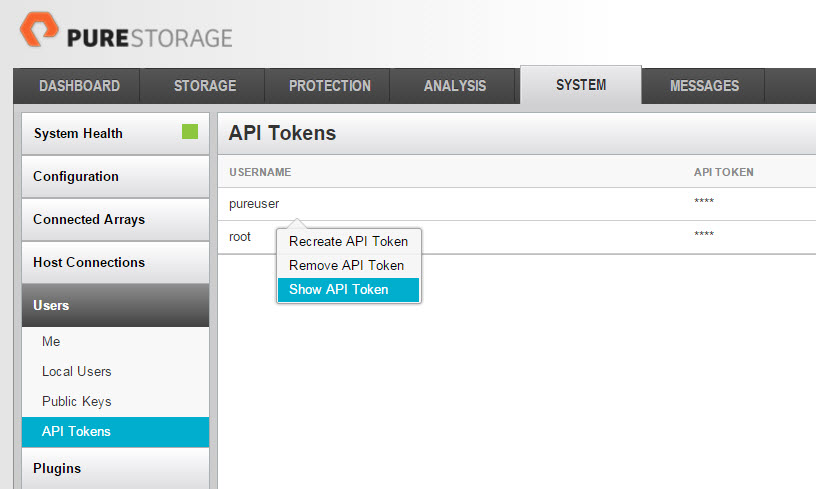Go to the Protection tab
The height and width of the screenshot is (489, 816).
tap(328, 86)
